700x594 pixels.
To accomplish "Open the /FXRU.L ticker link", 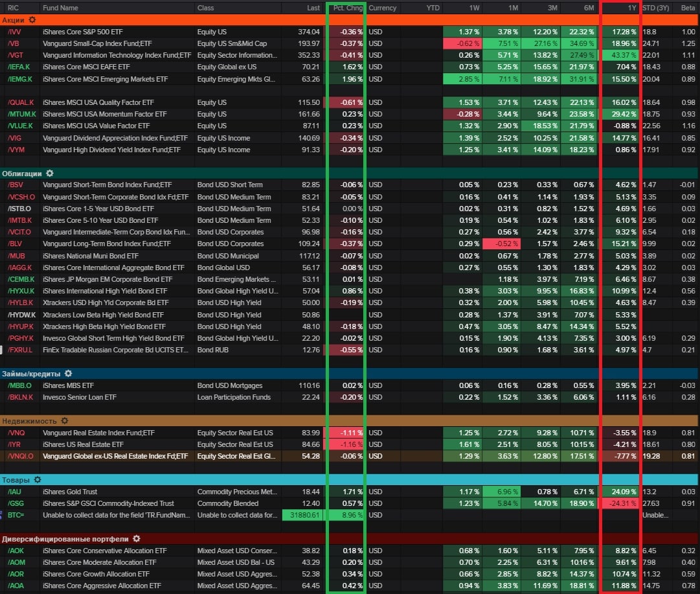I will point(19,350).
